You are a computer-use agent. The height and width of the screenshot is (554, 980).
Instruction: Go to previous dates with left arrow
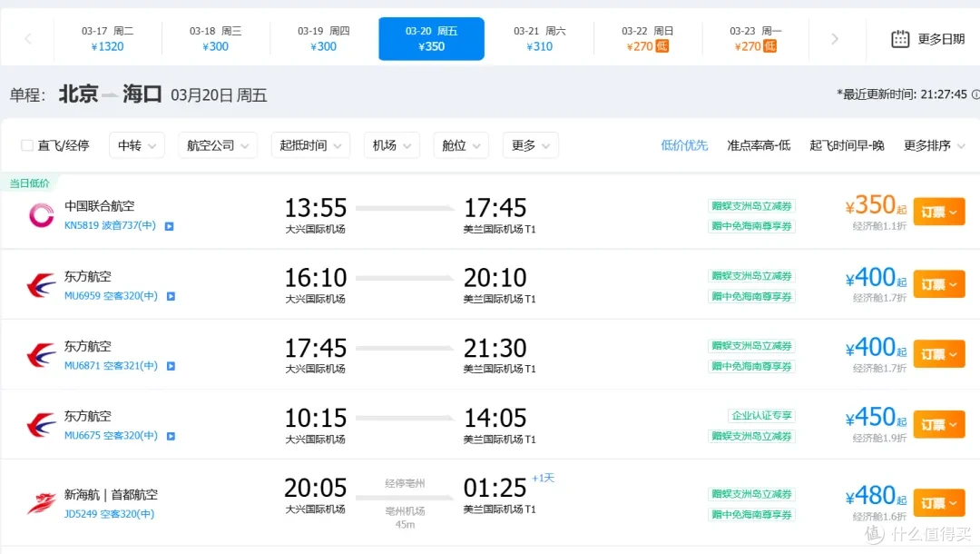click(28, 39)
